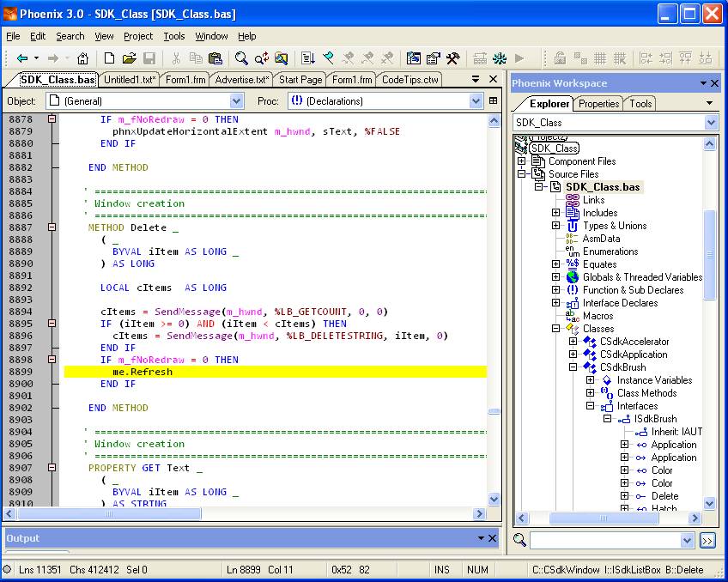Open the Tools menu
Screen dimensions: 728x582
pyautogui.click(x=174, y=36)
